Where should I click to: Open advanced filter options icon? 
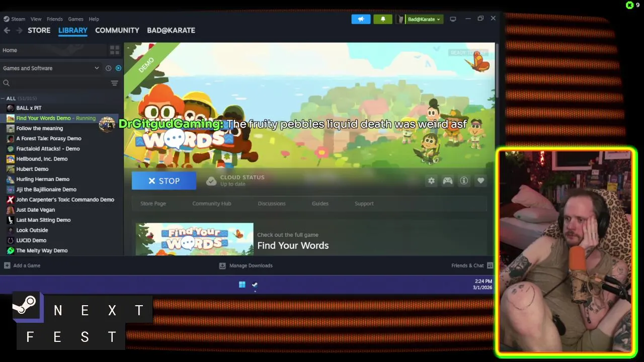coord(114,83)
